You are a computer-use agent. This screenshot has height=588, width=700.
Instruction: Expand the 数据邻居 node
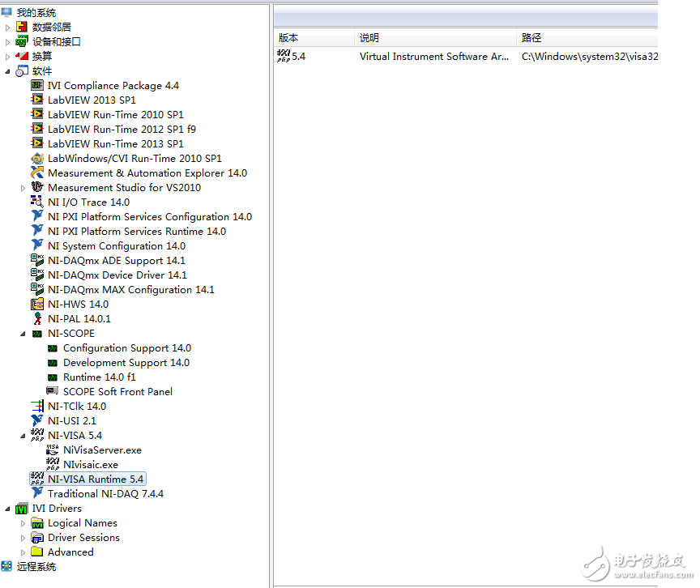(x=7, y=28)
